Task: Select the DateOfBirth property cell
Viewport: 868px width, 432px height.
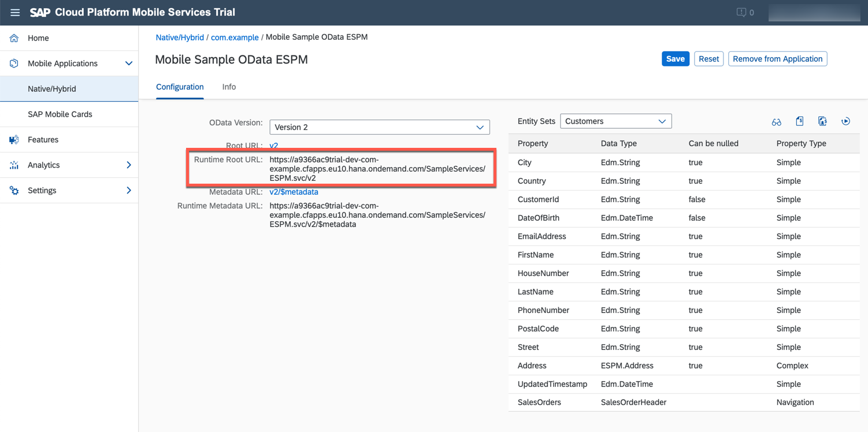Action: (x=539, y=218)
